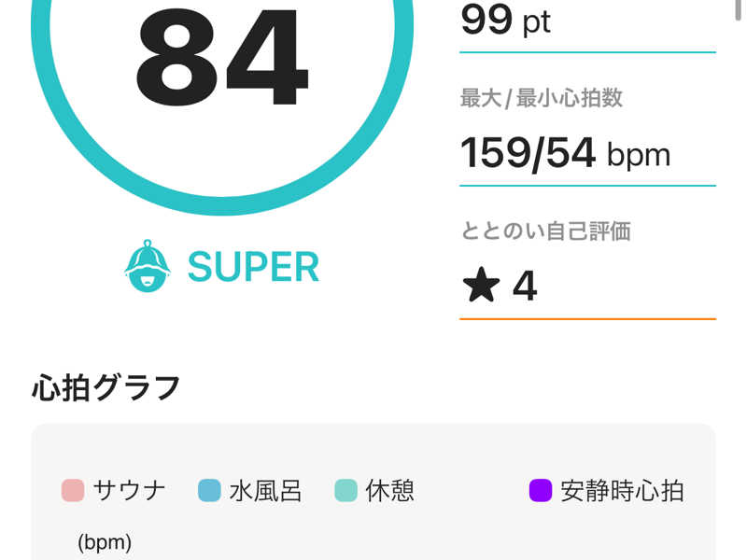Screen dimensions: 747x560
Task: Open the ととのい自己評価 field
Action: pyautogui.click(x=587, y=271)
